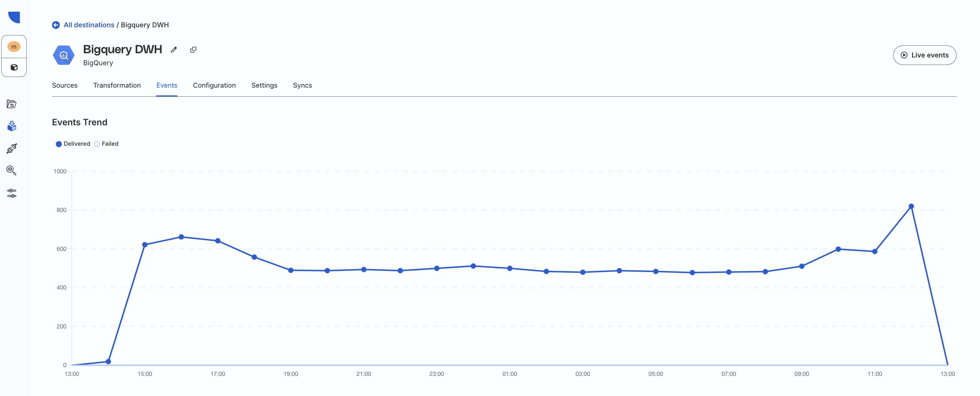Screen dimensions: 980x396
Task: Open the folder grid icon in sidebar
Action: pyautogui.click(x=12, y=104)
